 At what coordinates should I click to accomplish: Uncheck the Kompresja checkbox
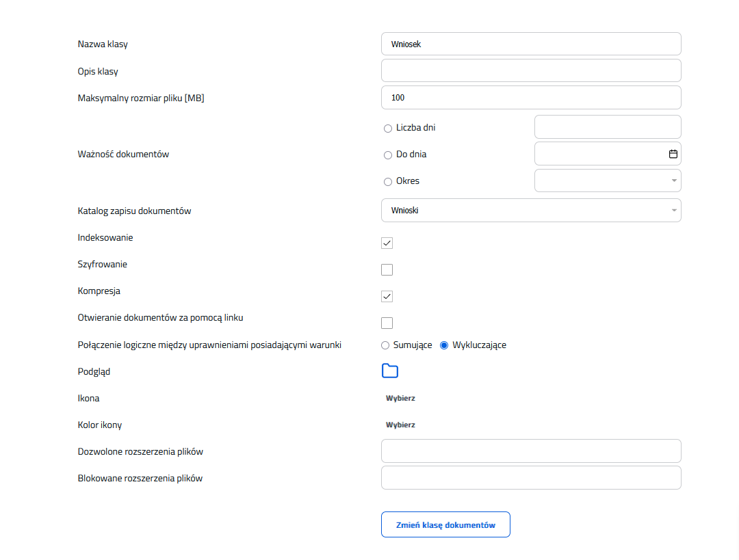click(387, 296)
